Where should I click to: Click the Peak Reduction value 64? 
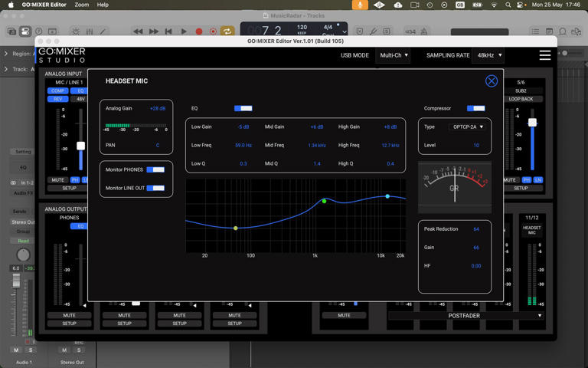pos(476,228)
